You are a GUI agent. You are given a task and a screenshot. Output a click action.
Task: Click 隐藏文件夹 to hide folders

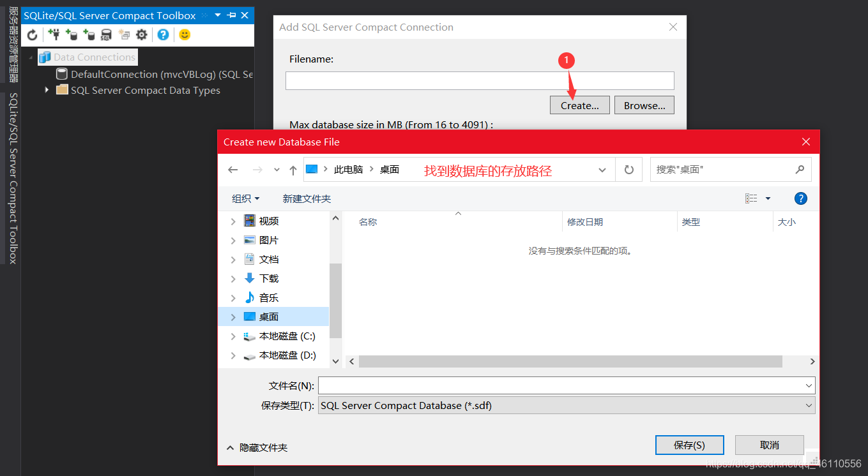257,448
